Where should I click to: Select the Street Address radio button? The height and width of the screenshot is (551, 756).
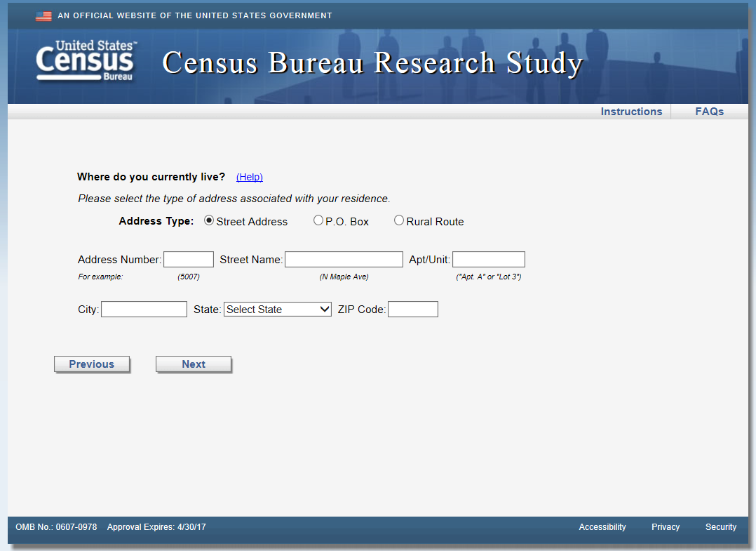(x=209, y=220)
